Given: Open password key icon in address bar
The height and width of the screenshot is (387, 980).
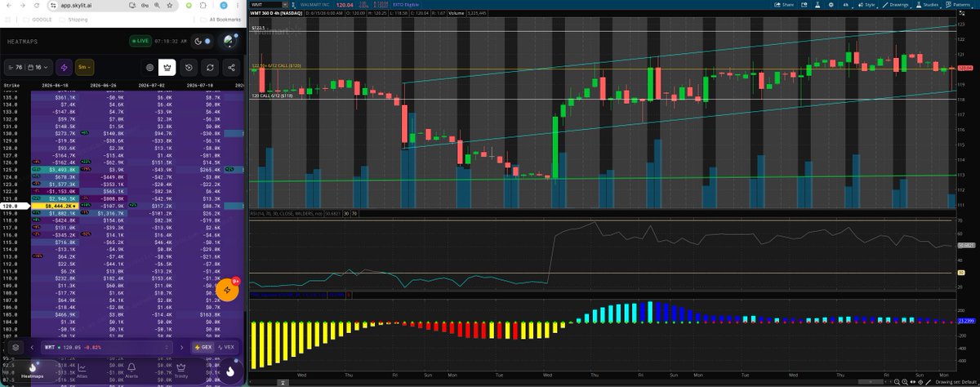Looking at the screenshot, I should [x=145, y=6].
